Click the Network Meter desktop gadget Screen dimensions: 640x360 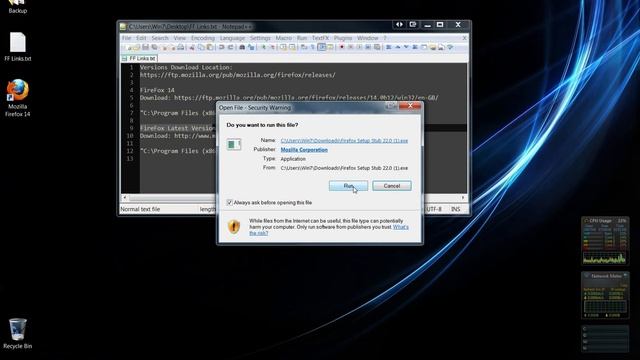click(605, 296)
